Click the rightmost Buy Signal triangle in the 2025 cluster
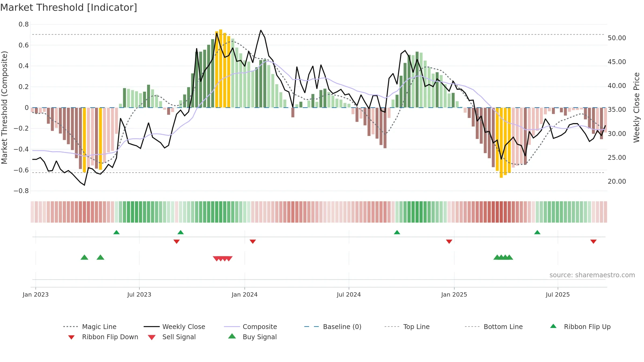Screen dimensions: 644x362 click(509, 257)
